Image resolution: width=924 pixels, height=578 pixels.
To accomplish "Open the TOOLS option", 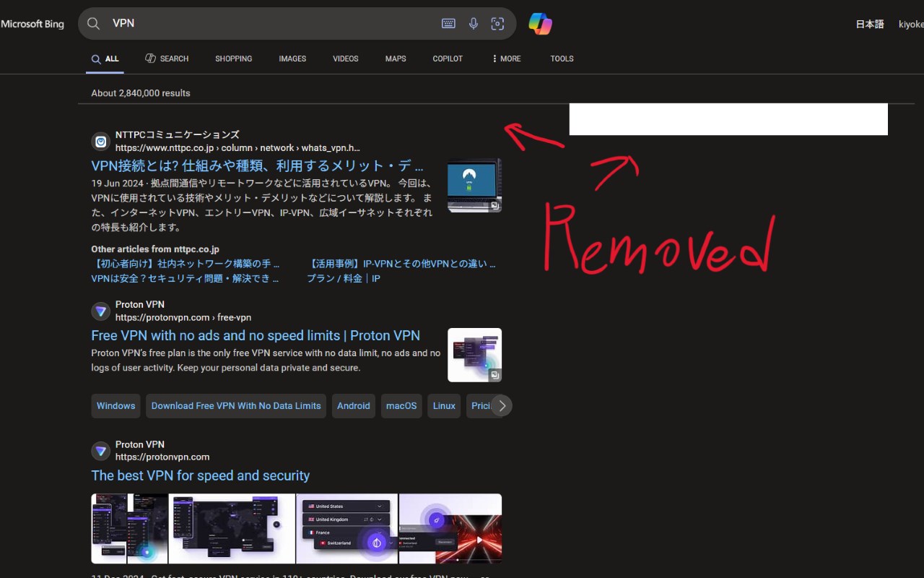I will pyautogui.click(x=562, y=59).
